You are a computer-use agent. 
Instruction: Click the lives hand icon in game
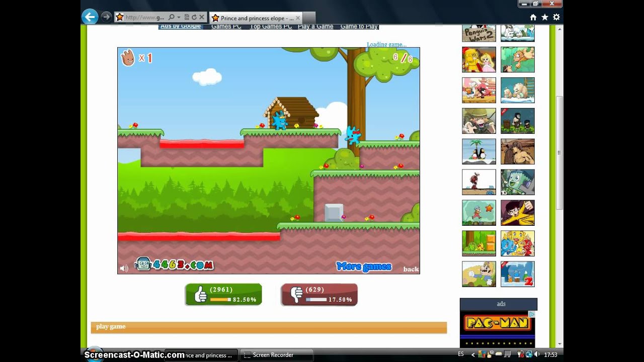click(x=128, y=58)
